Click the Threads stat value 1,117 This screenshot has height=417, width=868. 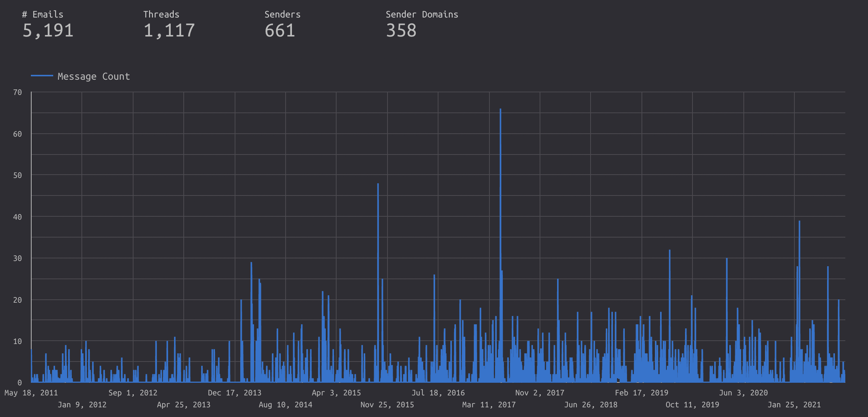click(x=169, y=31)
